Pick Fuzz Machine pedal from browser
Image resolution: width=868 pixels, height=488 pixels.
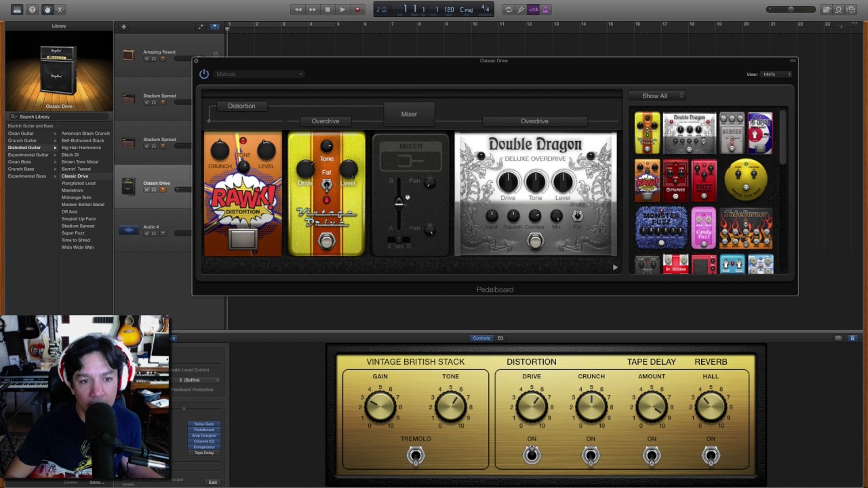pos(704,180)
